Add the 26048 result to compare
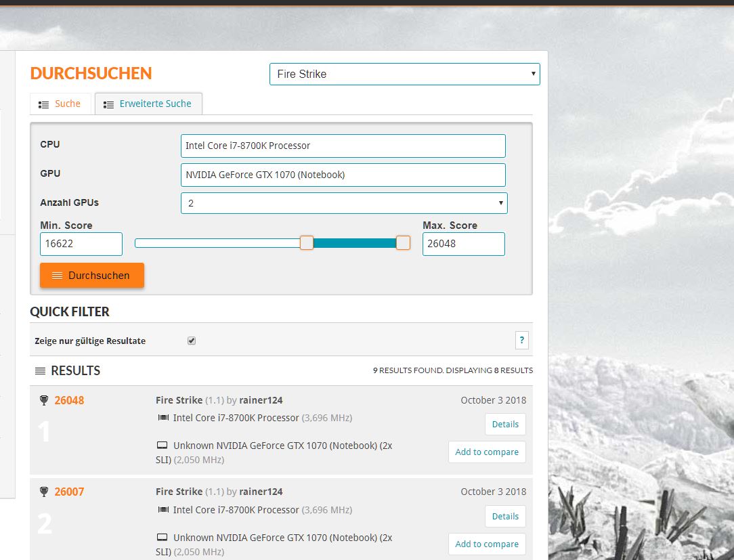Screen dimensions: 734x560 487,452
